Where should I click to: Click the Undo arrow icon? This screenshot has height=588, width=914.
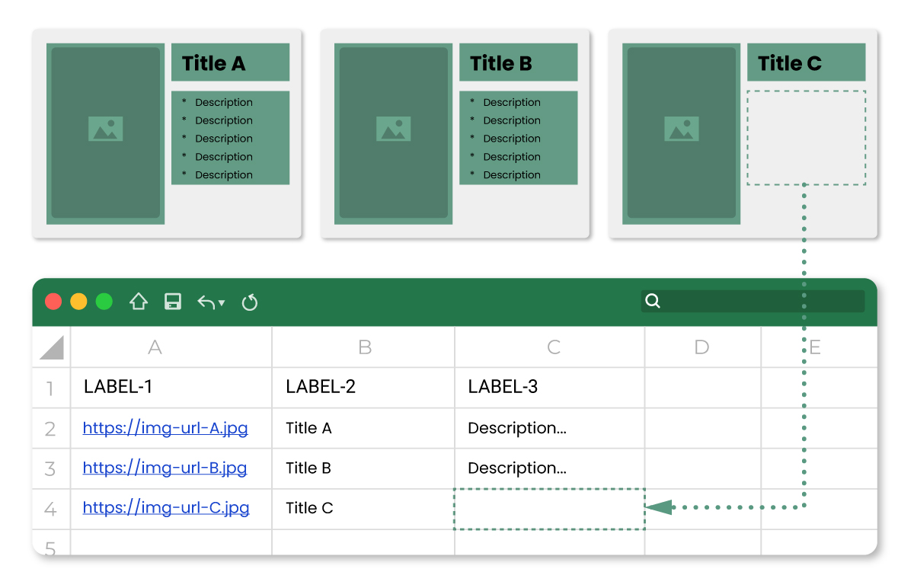[x=206, y=302]
